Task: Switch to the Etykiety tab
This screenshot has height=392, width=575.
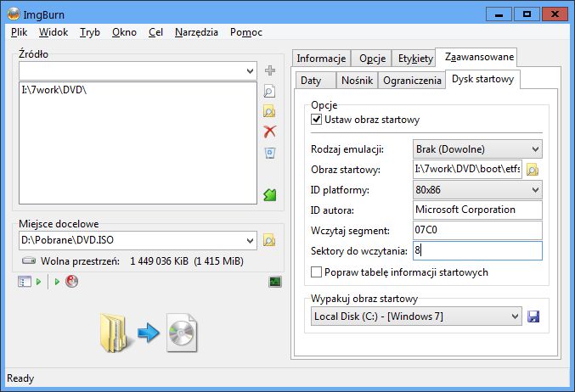Action: click(415, 59)
